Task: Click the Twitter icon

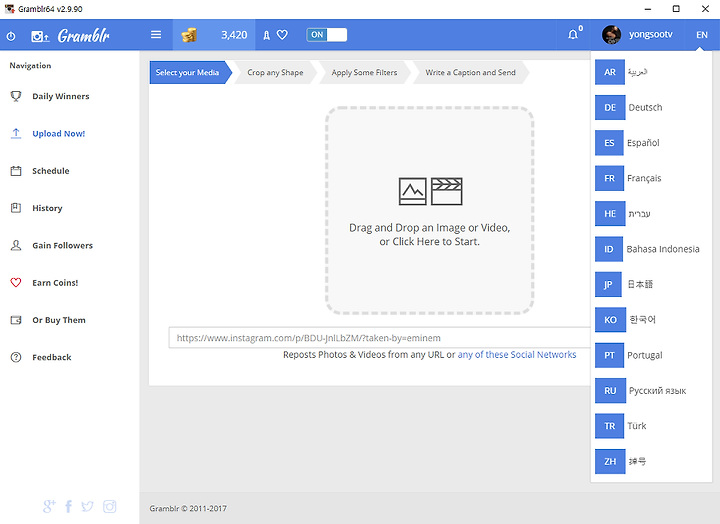Action: pos(87,506)
